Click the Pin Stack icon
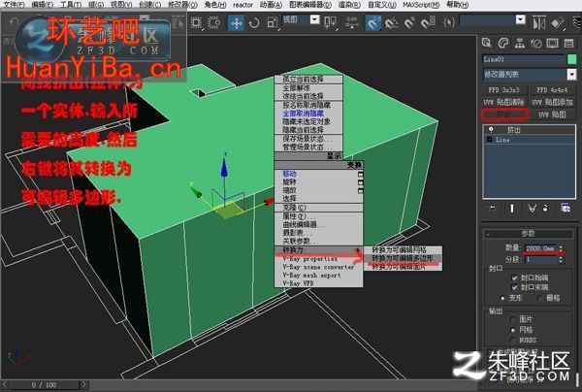Screen dimensions: 582x392 coord(493,209)
